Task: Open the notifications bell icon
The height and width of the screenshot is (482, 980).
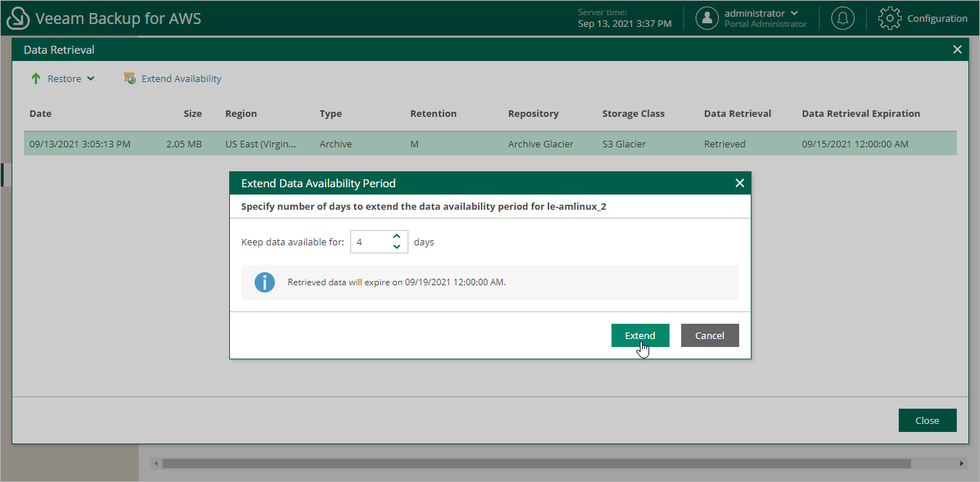Action: point(842,18)
